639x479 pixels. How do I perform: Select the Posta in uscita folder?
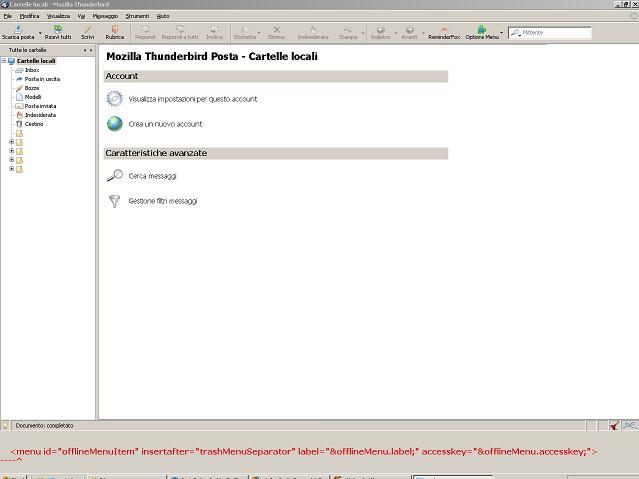42,79
